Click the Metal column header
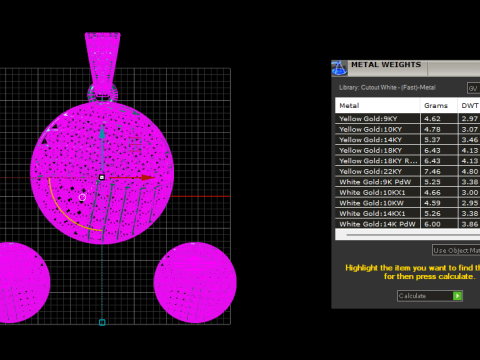Image resolution: width=480 pixels, height=360 pixels. (x=377, y=105)
